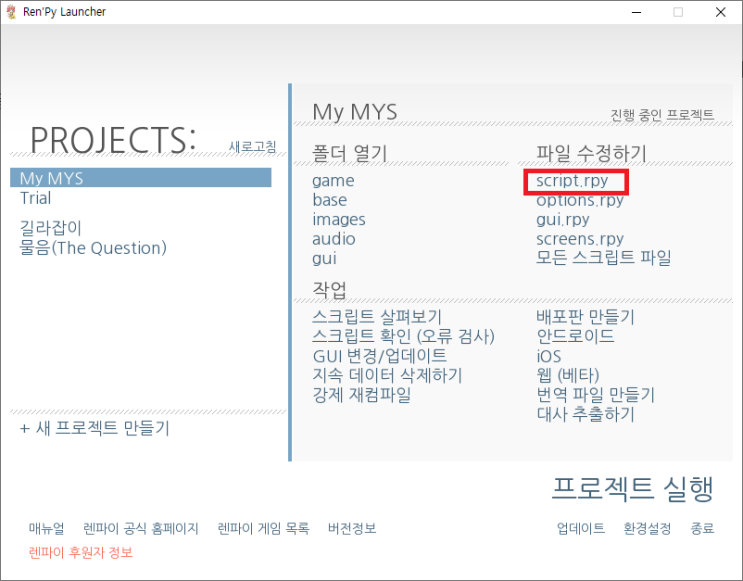Open 버전정보
Image resolution: width=743 pixels, height=581 pixels.
pyautogui.click(x=352, y=528)
